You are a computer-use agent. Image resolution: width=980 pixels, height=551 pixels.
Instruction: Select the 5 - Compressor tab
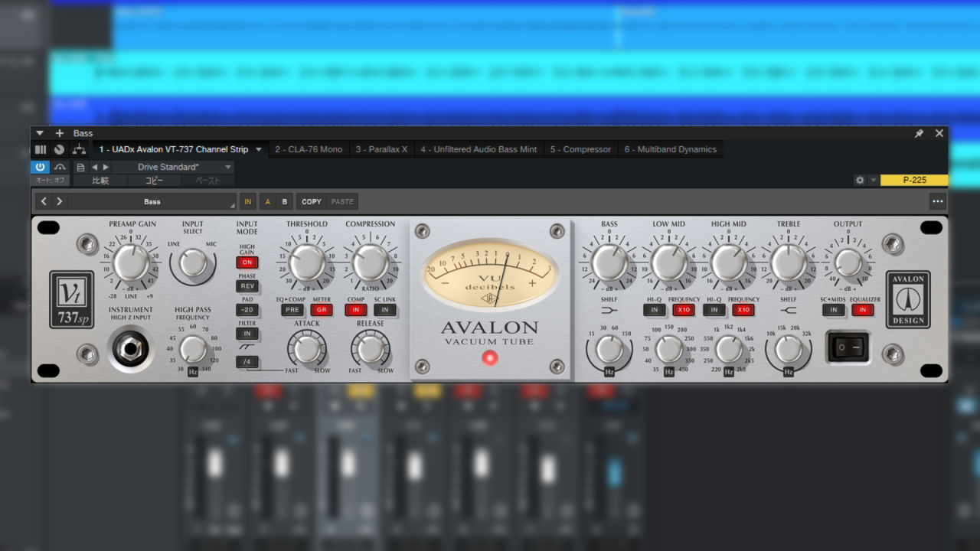coord(580,149)
